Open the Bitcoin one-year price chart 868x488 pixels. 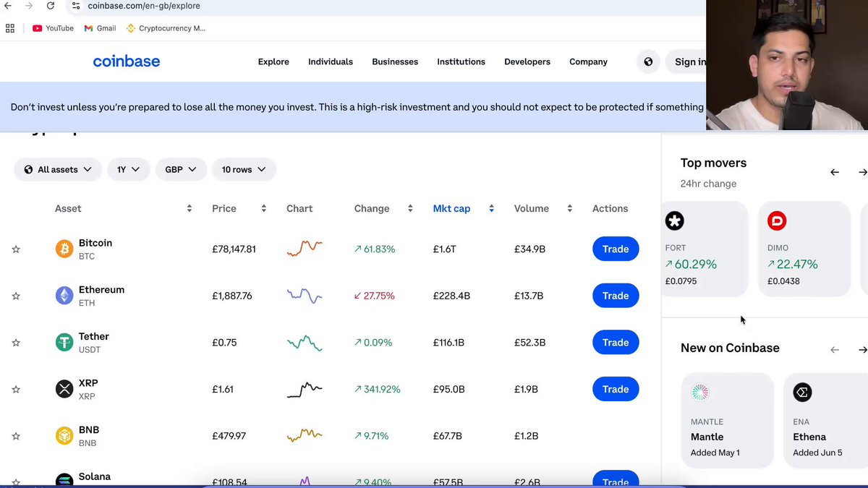click(x=305, y=249)
